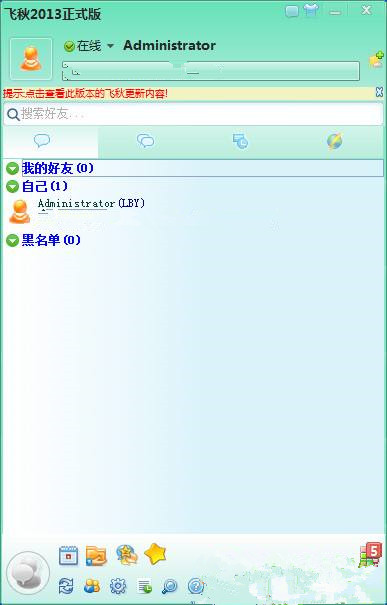Image resolution: width=387 pixels, height=605 pixels.
Task: Click the red number 5 app icon
Action: coord(370,554)
